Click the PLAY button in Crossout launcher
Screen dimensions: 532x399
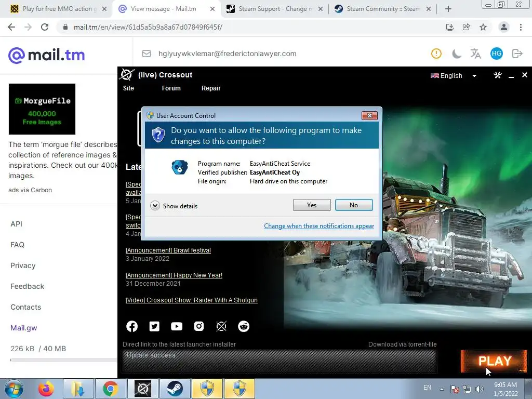coord(494,361)
